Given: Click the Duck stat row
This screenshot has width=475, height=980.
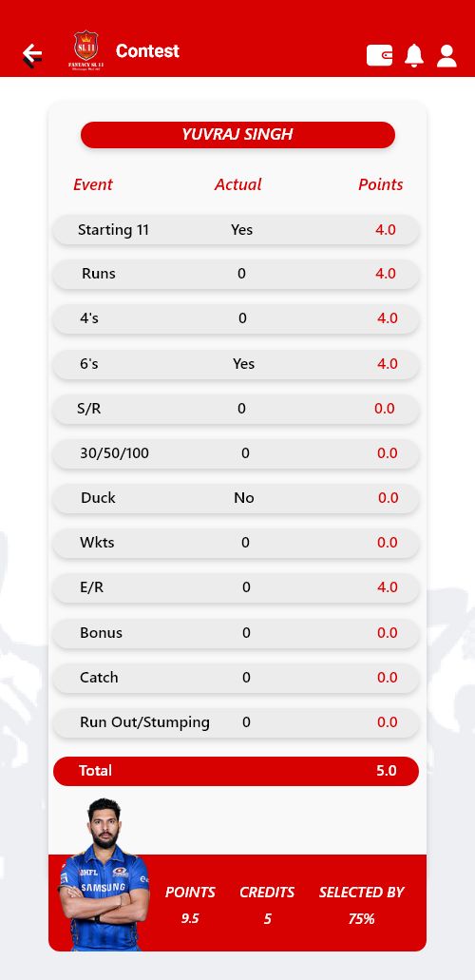Looking at the screenshot, I should pos(236,498).
